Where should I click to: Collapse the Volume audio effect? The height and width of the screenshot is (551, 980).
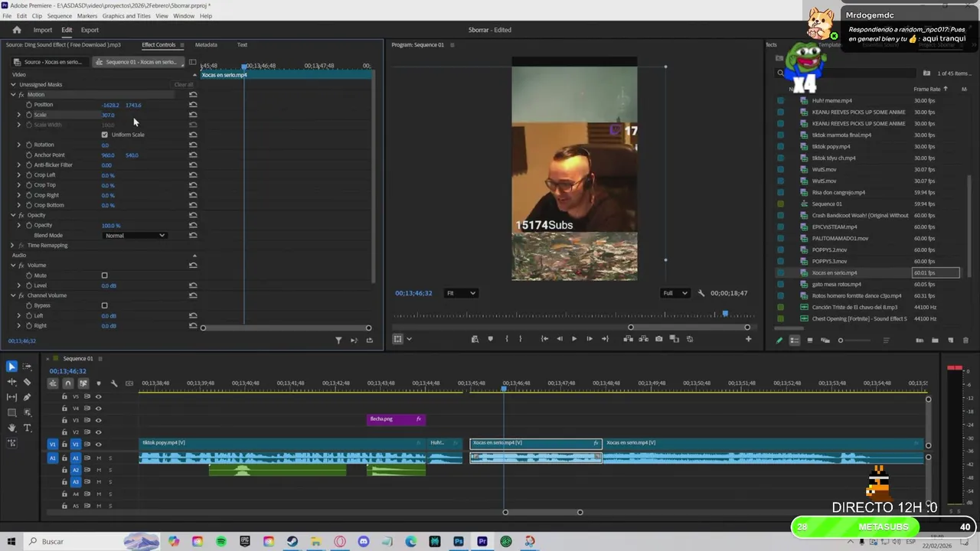click(x=13, y=265)
